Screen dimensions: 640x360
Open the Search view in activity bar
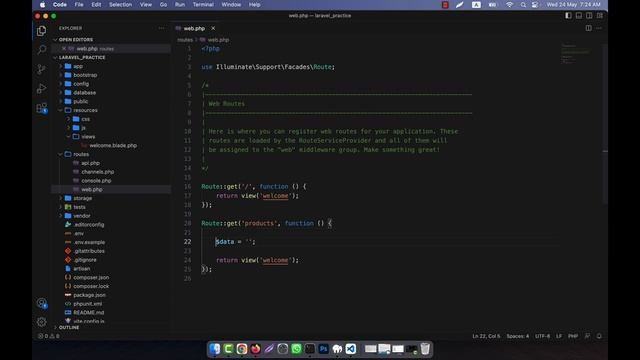tap(41, 50)
